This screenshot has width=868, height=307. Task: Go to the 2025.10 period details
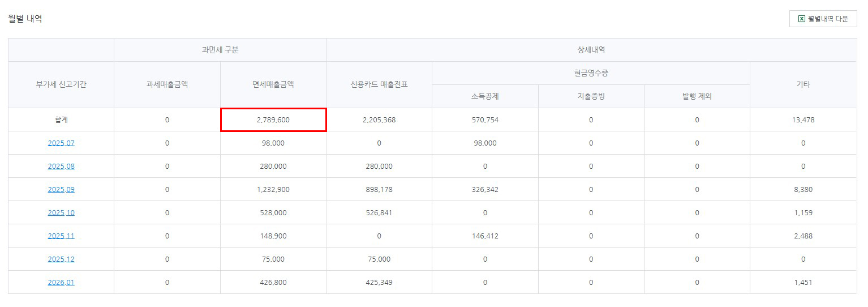[x=61, y=213]
